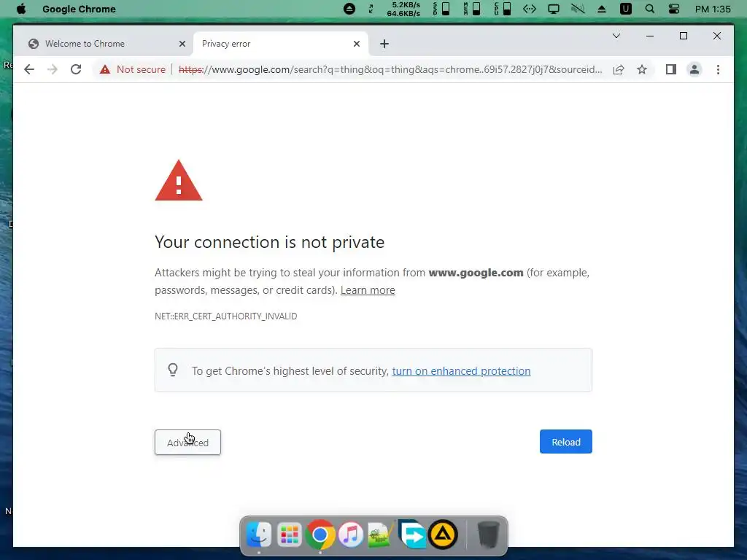Click the code brackets icon in menu bar

click(530, 9)
